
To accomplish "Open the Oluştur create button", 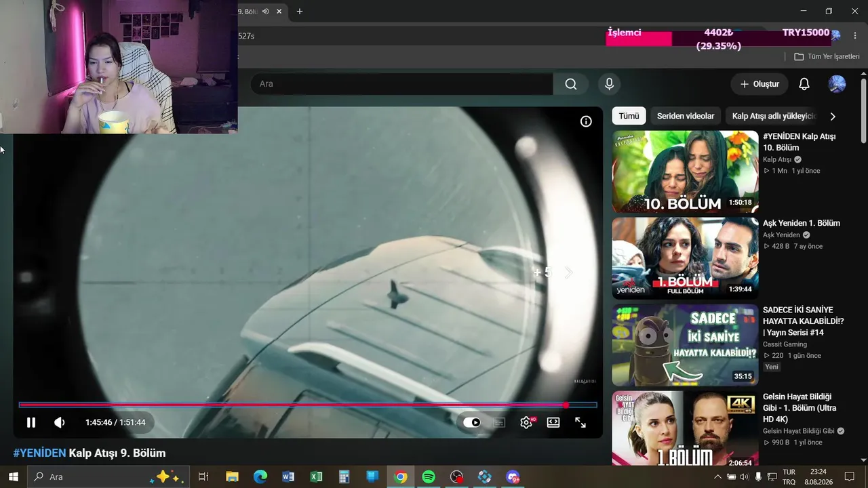I will [759, 84].
